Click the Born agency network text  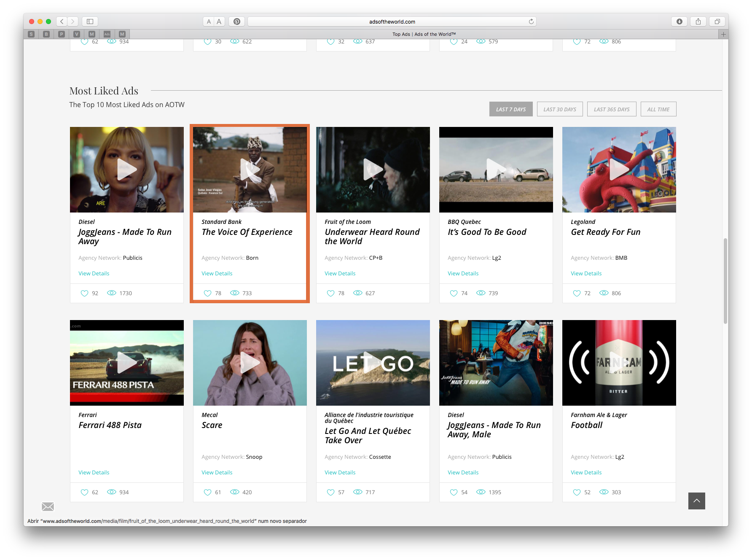[252, 258]
